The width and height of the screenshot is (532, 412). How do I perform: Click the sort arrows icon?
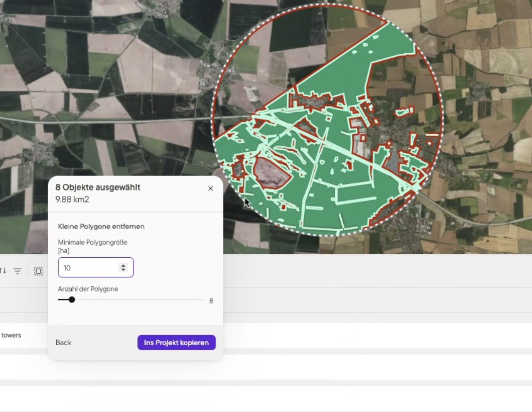3,271
